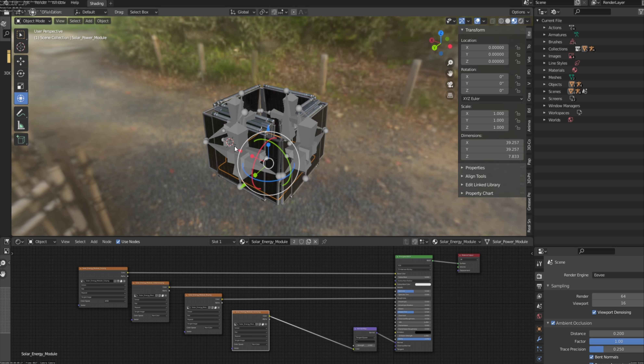Select the Measure tool

pos(21,126)
